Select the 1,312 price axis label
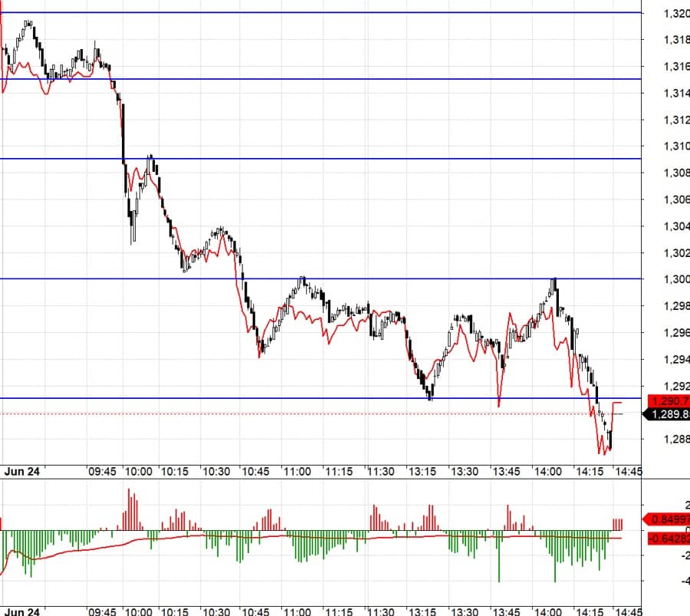 click(677, 120)
